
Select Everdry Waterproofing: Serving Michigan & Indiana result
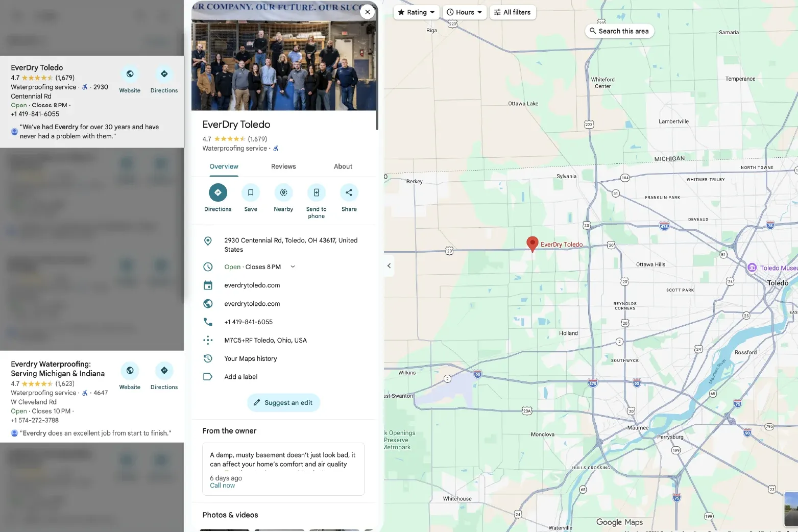coord(58,369)
